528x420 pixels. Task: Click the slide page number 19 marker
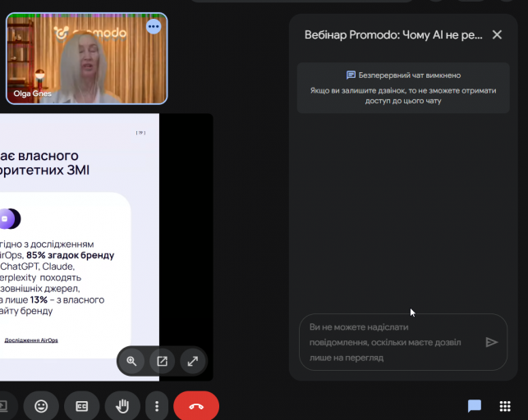pyautogui.click(x=140, y=133)
